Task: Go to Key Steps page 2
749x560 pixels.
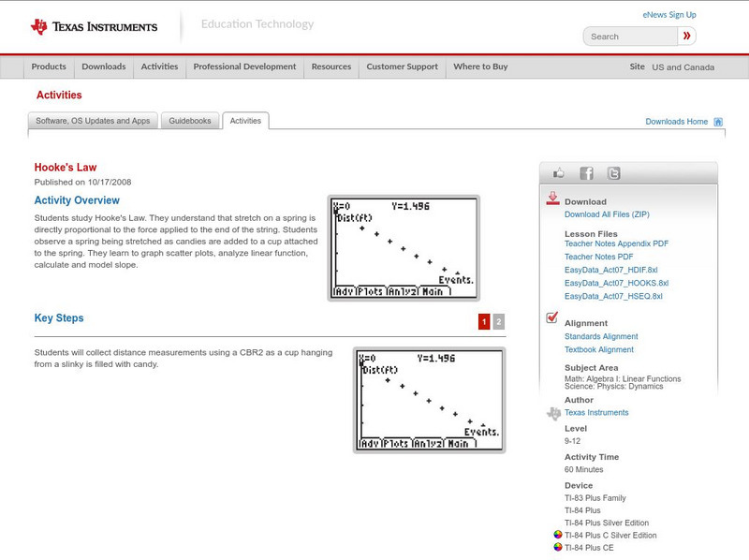Action: 499,321
